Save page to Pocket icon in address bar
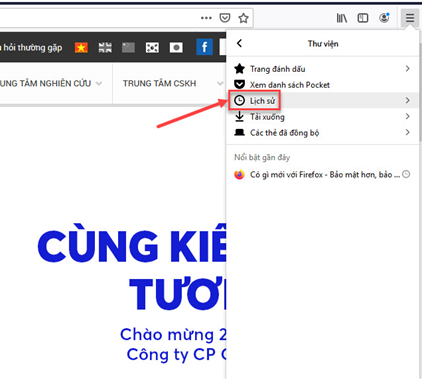This screenshot has width=422, height=380. click(225, 17)
